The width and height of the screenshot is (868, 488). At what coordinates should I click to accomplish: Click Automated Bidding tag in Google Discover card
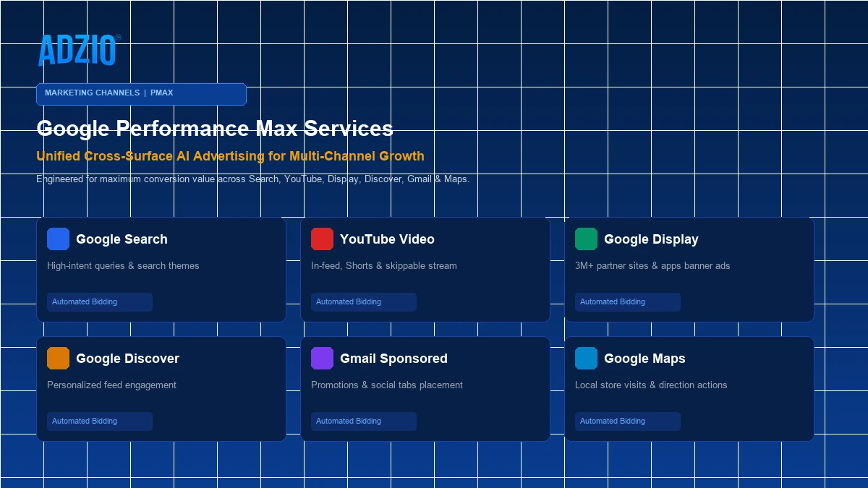click(100, 421)
